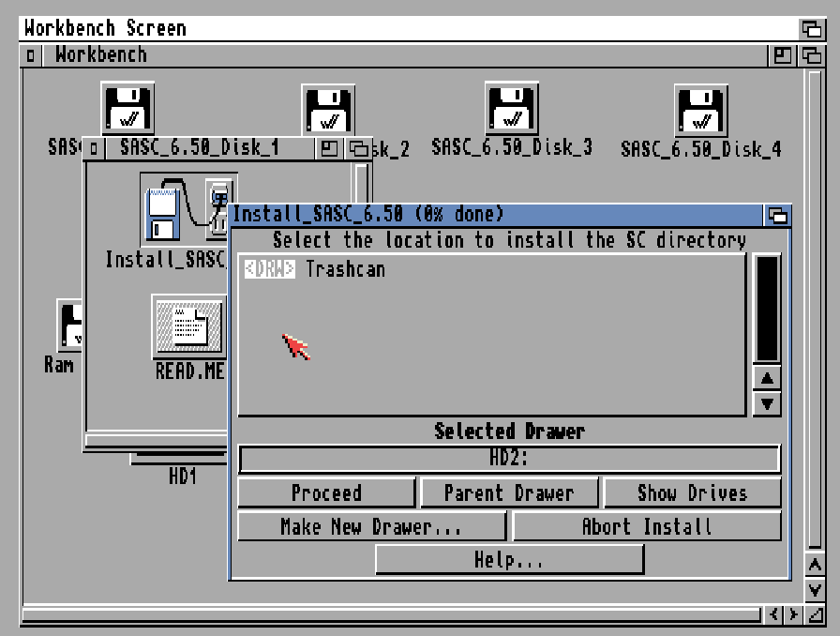Select the READ.ME document icon
The width and height of the screenshot is (840, 636).
tap(189, 326)
